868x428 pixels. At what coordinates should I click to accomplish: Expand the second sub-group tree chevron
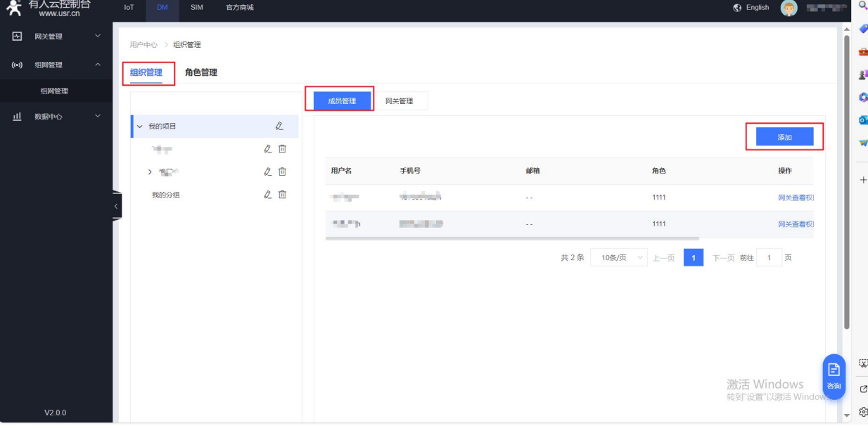point(150,172)
